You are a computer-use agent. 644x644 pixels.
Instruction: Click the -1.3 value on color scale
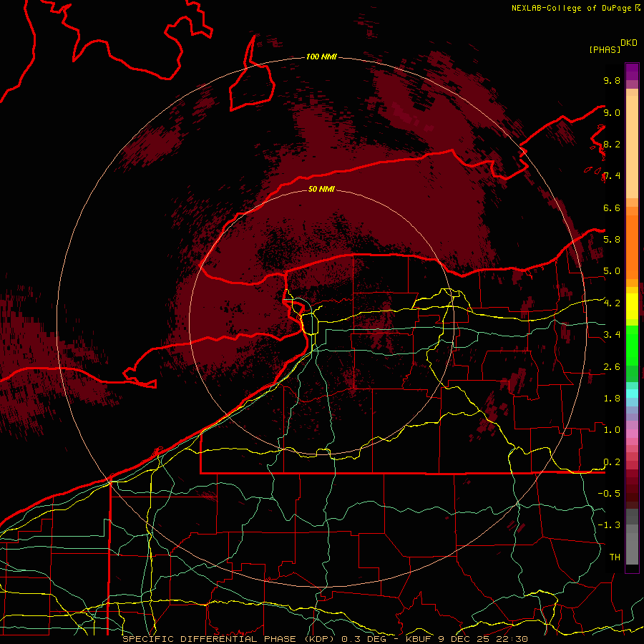click(x=609, y=525)
